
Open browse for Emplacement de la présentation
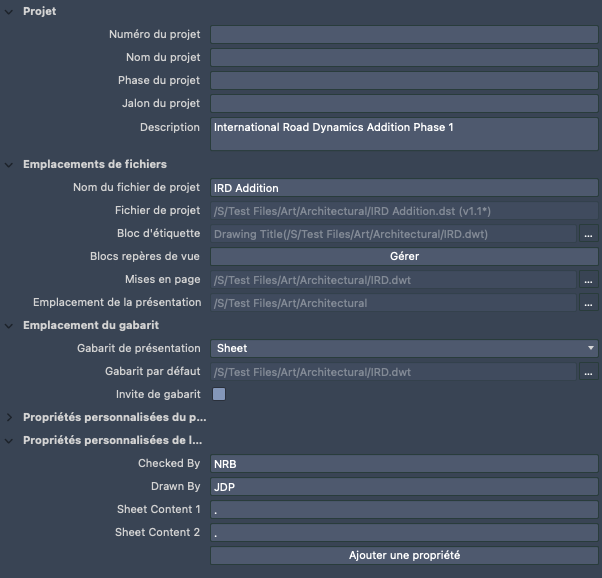coord(589,303)
